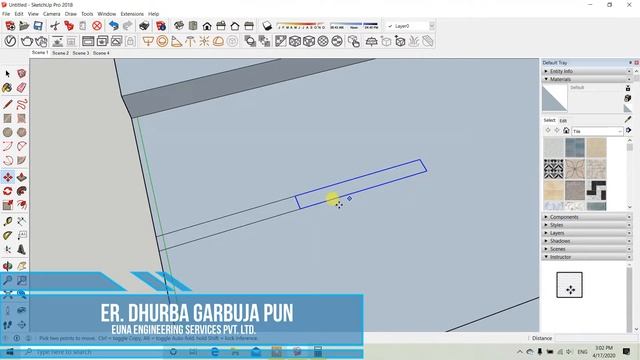Select the Select arrow tool
The width and height of the screenshot is (640, 360).
(x=7, y=74)
